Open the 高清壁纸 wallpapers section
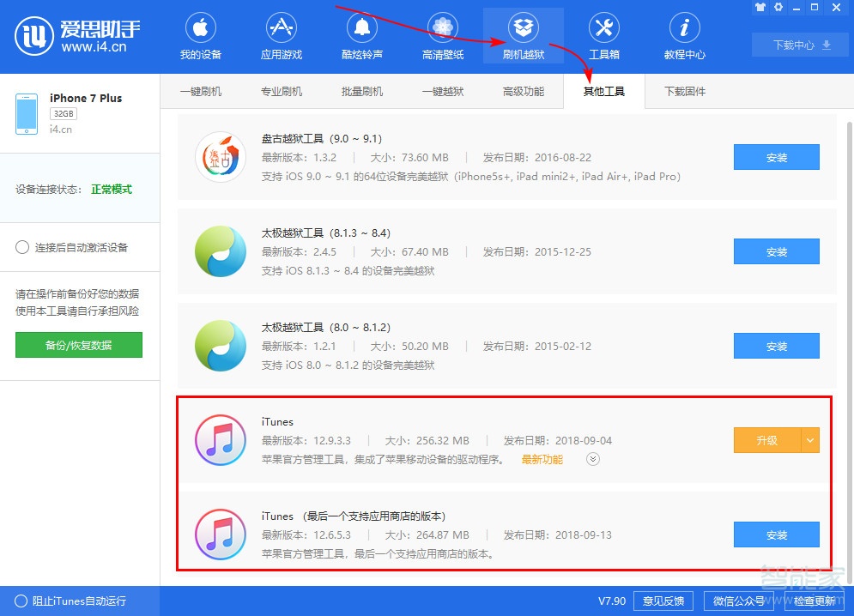854x616 pixels. tap(442, 34)
